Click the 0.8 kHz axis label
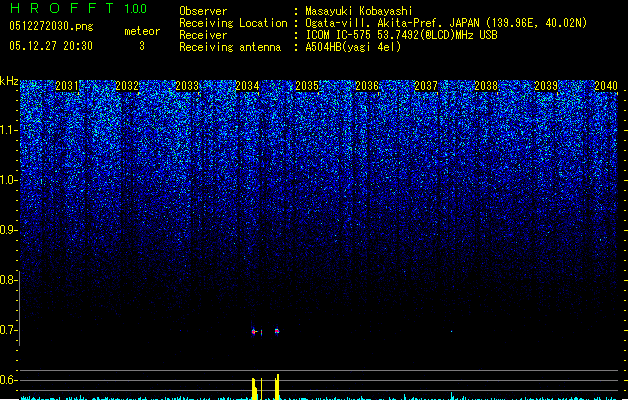Viewport: 629px width, 400px height. point(8,280)
